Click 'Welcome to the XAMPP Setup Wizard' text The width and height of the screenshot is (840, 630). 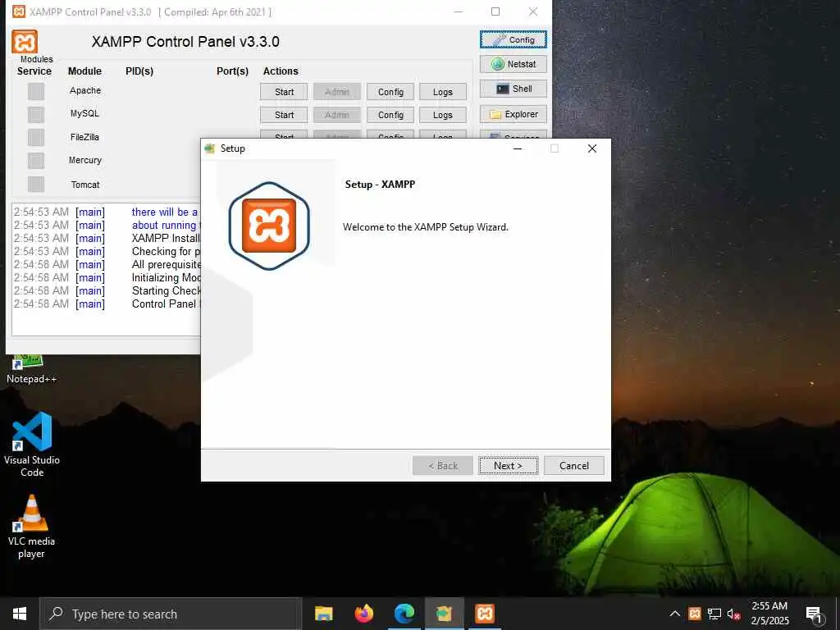pyautogui.click(x=426, y=227)
